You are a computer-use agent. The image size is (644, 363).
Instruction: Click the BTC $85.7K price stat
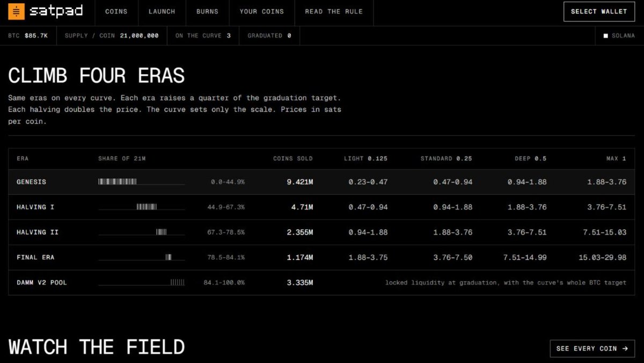28,35
